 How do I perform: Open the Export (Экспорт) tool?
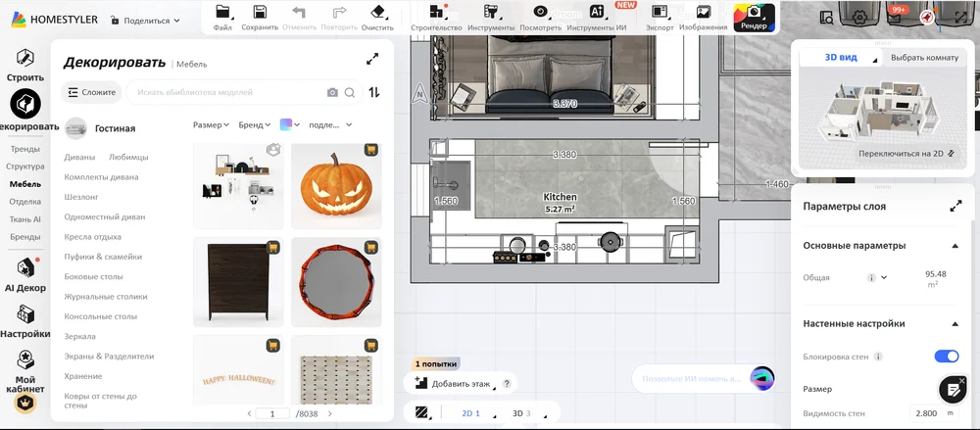[660, 13]
